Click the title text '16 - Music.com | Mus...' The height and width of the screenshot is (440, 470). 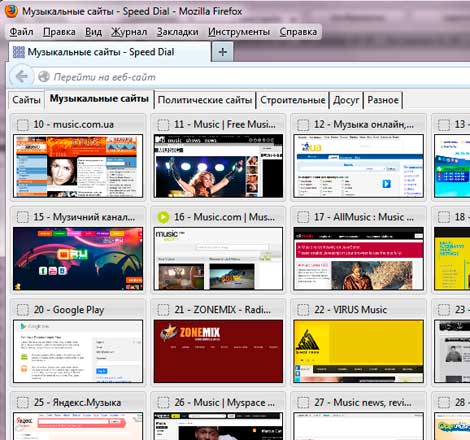pos(224,217)
